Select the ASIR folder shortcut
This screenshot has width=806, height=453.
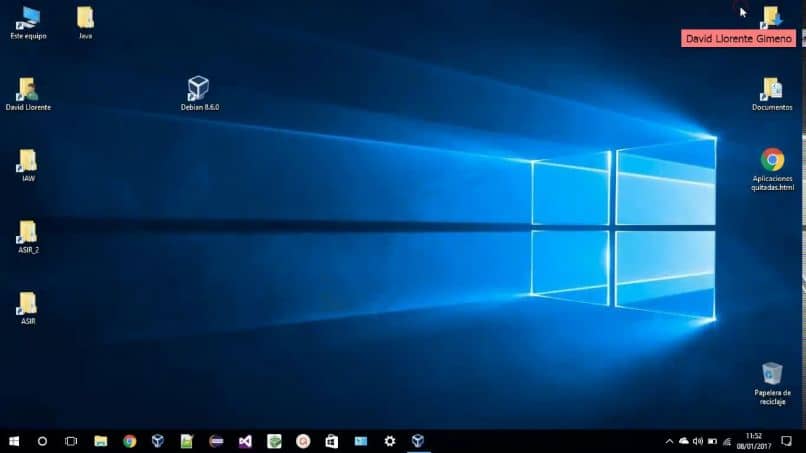coord(28,308)
